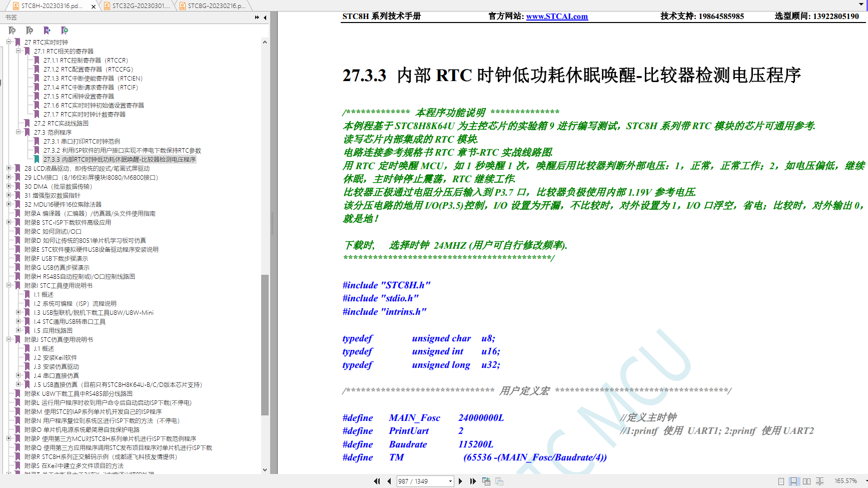Screen dimensions: 868x488
Task: Click the add new bookmark icon
Action: tap(30, 31)
